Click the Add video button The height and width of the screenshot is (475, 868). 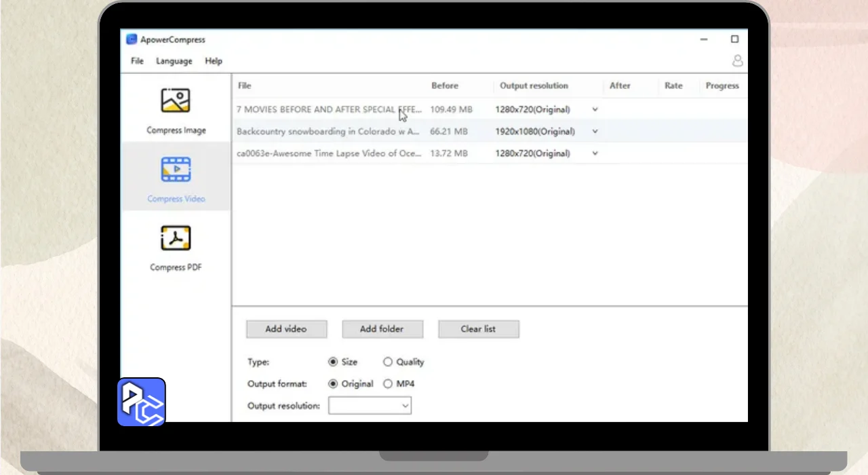(286, 329)
